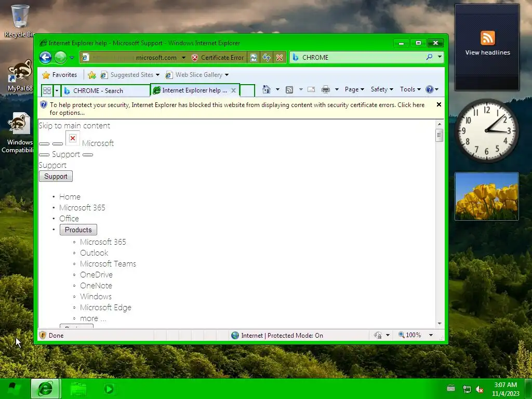Viewport: 532px width, 399px height.
Task: Click the broken Microsoft logo image
Action: [73, 138]
